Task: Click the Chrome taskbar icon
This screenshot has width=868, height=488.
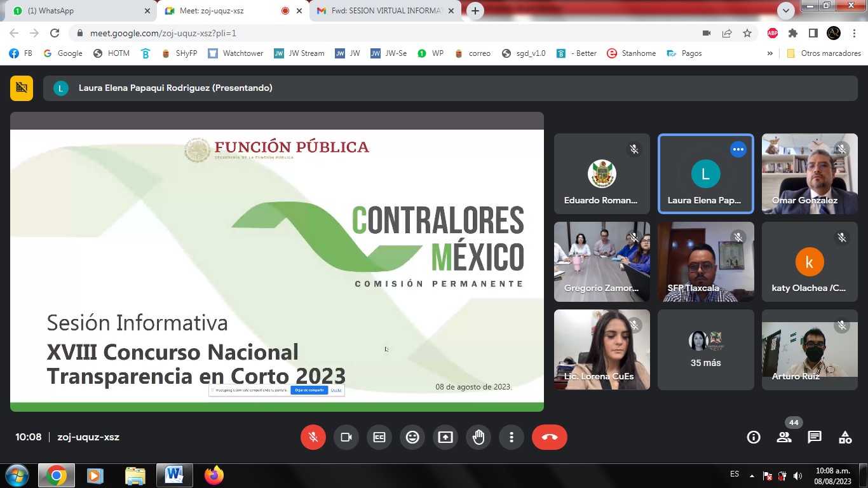Action: click(56, 475)
